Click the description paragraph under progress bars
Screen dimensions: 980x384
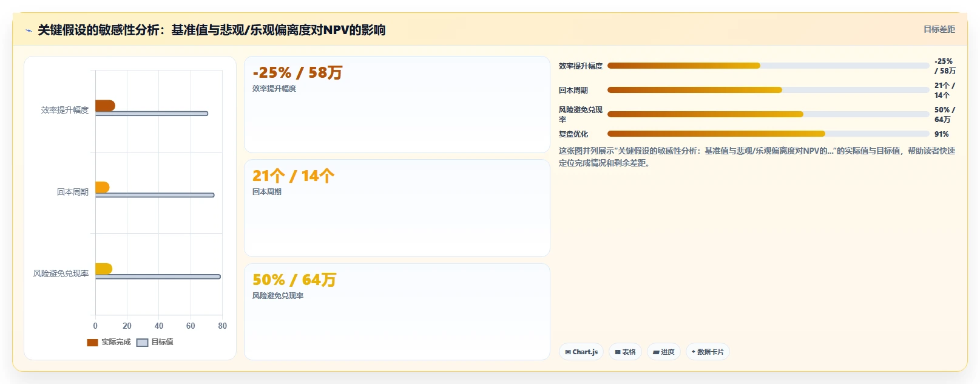coord(757,157)
